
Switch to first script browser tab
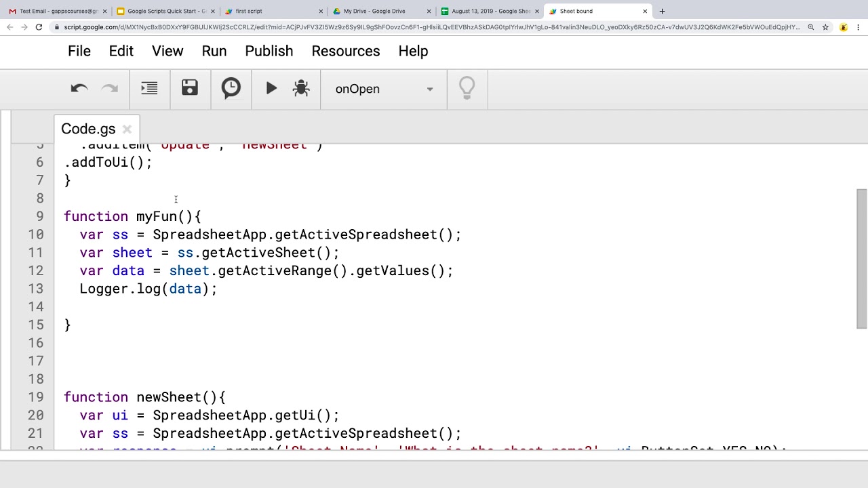(x=274, y=11)
